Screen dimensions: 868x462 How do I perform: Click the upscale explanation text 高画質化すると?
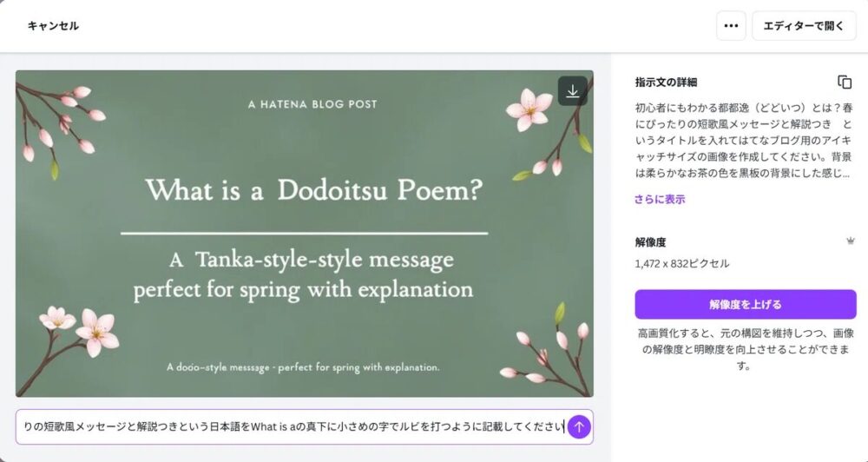coord(745,350)
